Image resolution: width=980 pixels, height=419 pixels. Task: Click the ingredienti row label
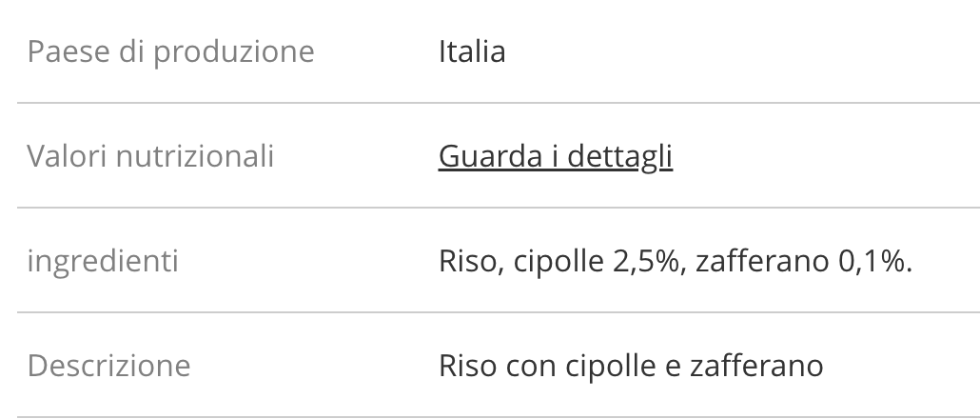pos(103,261)
